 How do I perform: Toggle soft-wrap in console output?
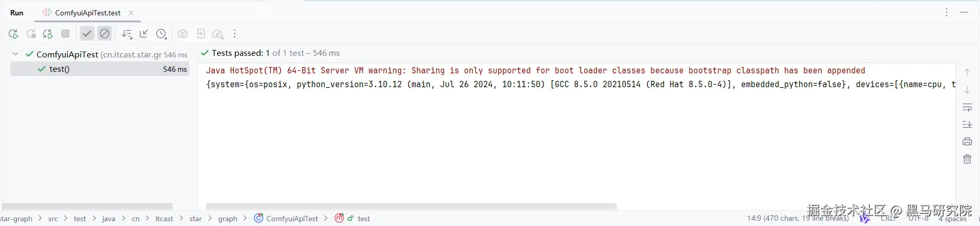pos(967,107)
